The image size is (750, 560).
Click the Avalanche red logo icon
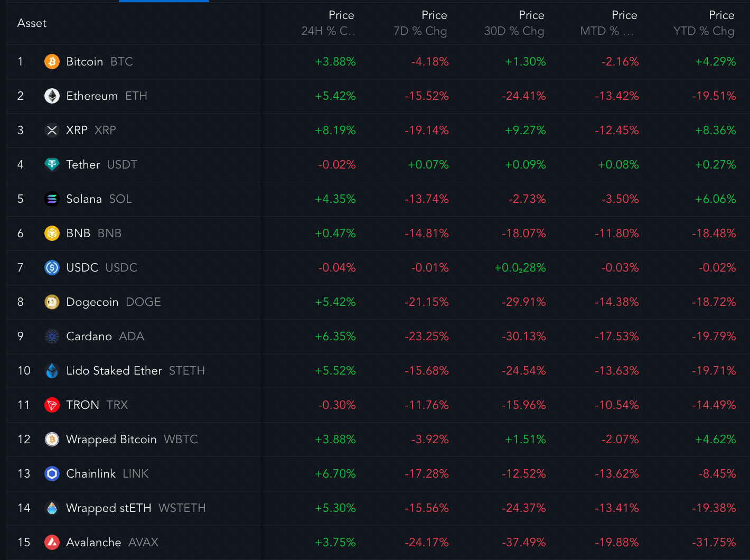52,543
